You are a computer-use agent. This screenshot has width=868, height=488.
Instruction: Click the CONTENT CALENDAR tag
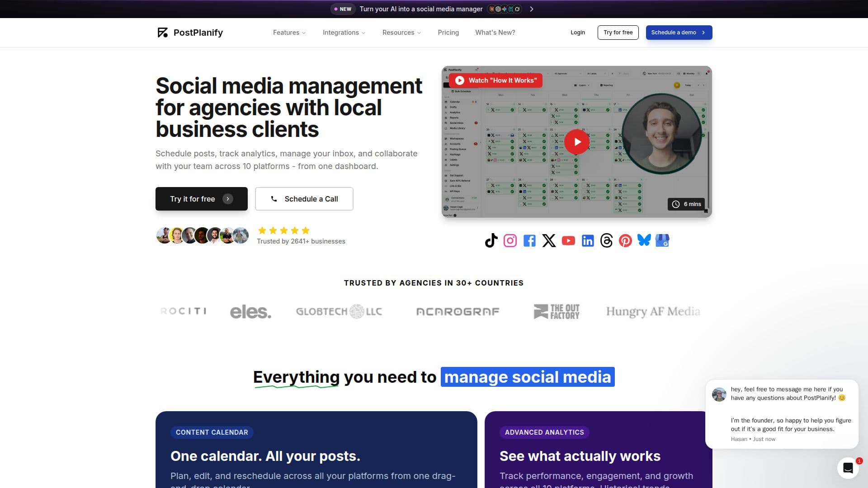pos(212,432)
